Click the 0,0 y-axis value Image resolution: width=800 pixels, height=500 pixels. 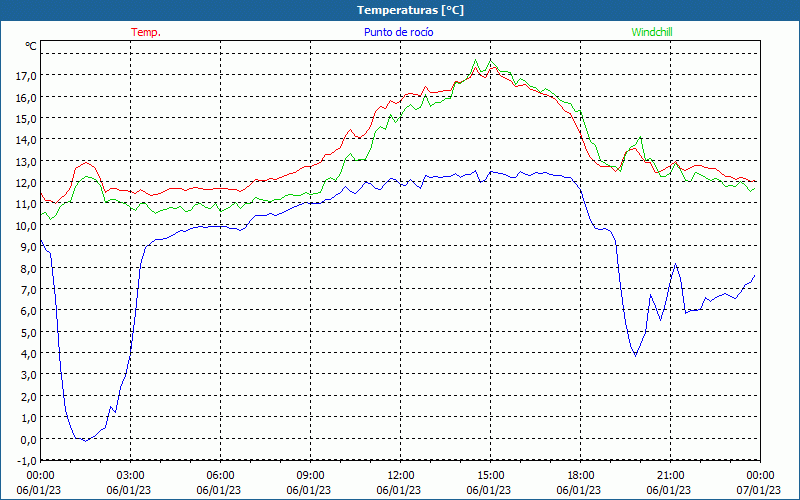pyautogui.click(x=29, y=439)
